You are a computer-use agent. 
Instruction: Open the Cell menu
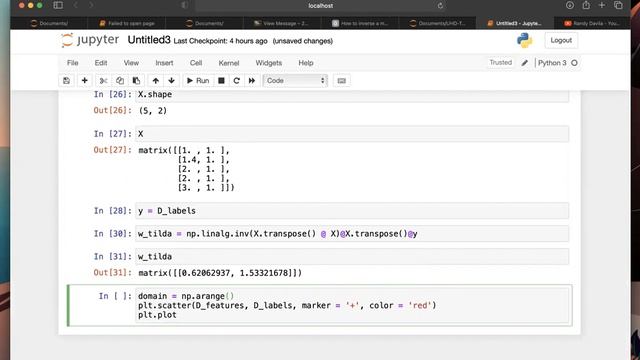(196, 63)
